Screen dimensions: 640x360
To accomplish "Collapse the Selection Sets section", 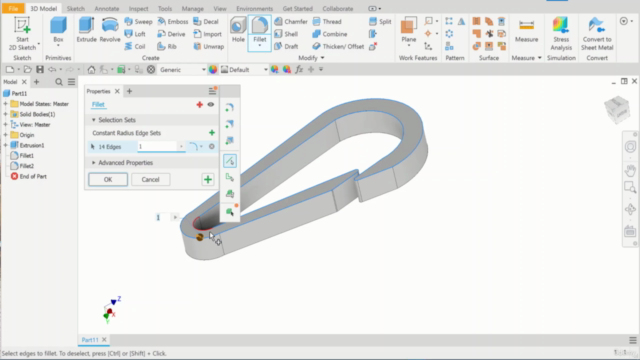I will pyautogui.click(x=93, y=120).
